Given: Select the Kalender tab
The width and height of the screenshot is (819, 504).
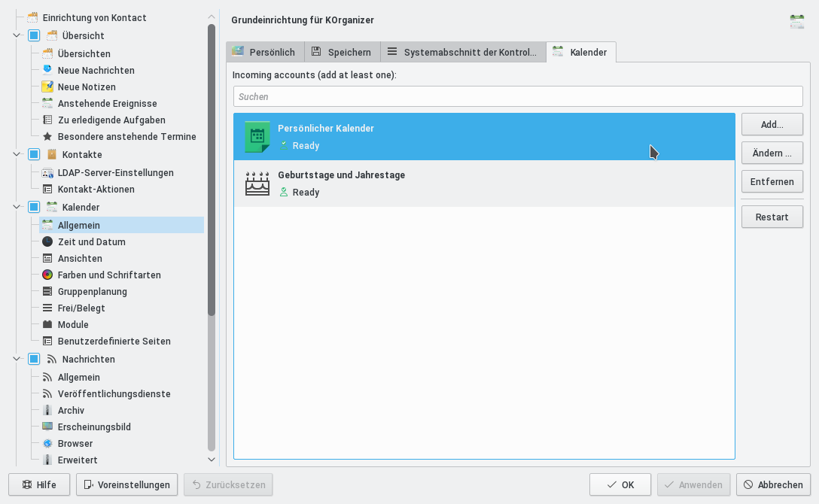Looking at the screenshot, I should tap(581, 52).
